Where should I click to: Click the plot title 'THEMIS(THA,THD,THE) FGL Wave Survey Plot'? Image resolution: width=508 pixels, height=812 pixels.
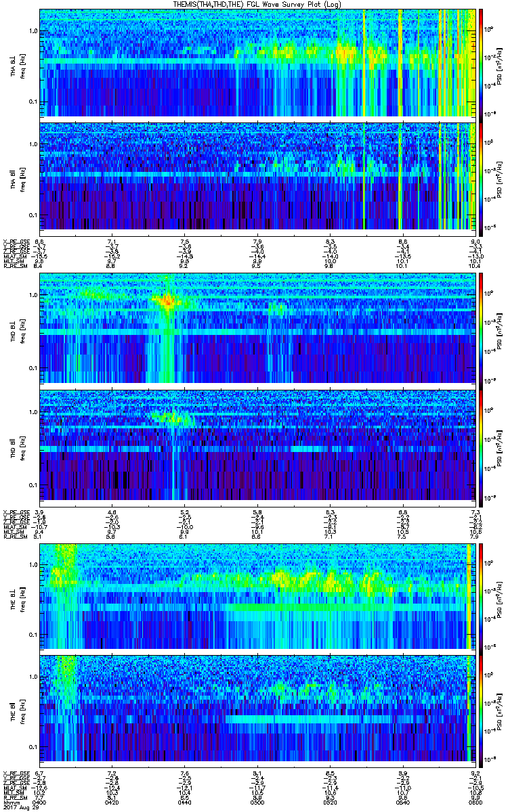point(259,5)
